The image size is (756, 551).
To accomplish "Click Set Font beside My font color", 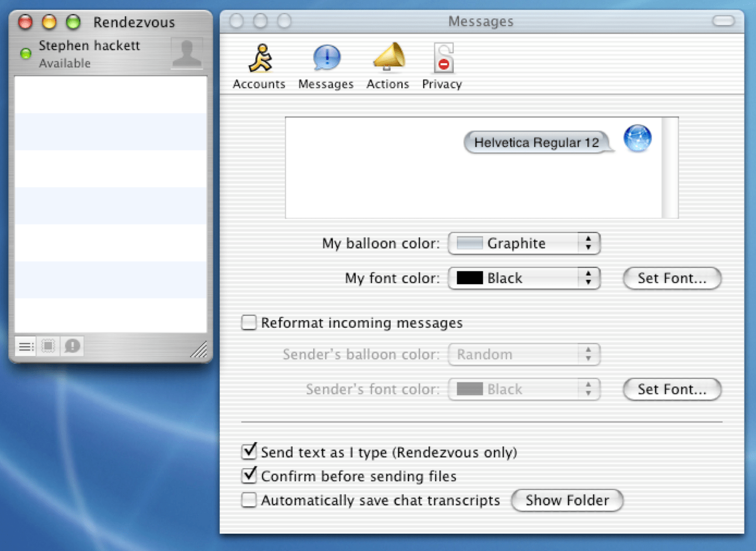I will [672, 278].
